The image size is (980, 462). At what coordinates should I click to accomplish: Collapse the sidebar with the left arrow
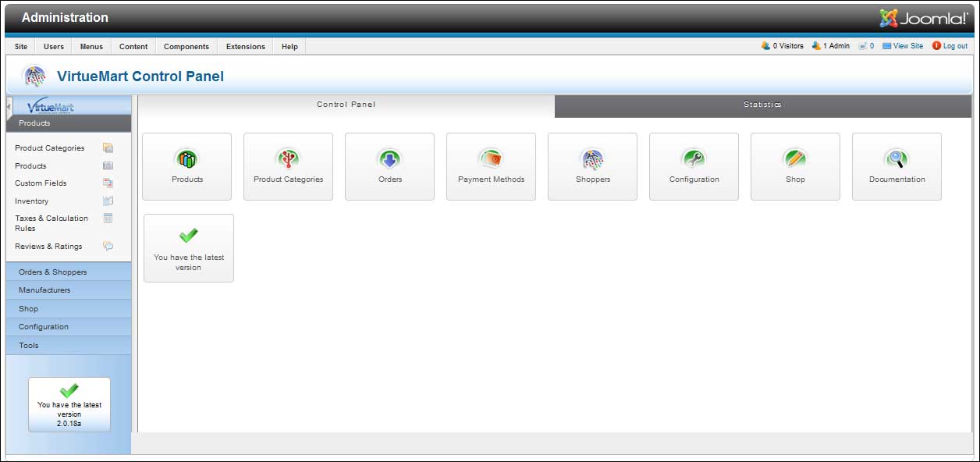[9, 105]
